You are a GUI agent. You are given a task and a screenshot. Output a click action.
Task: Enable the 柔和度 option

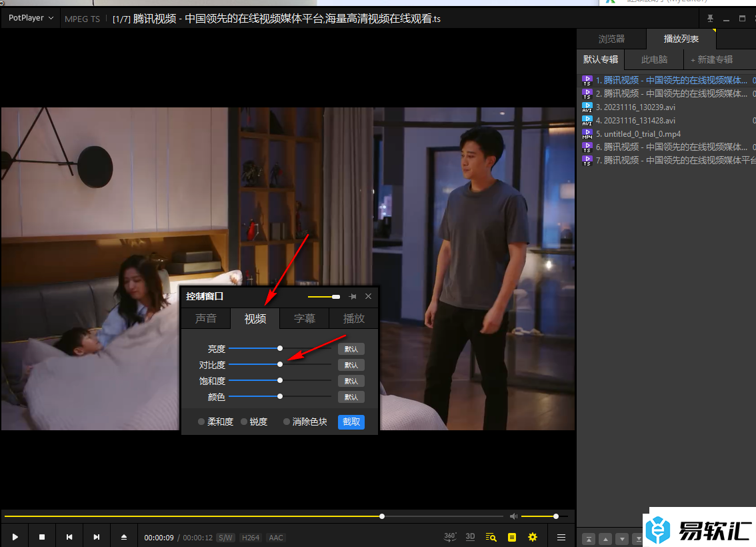pos(215,422)
